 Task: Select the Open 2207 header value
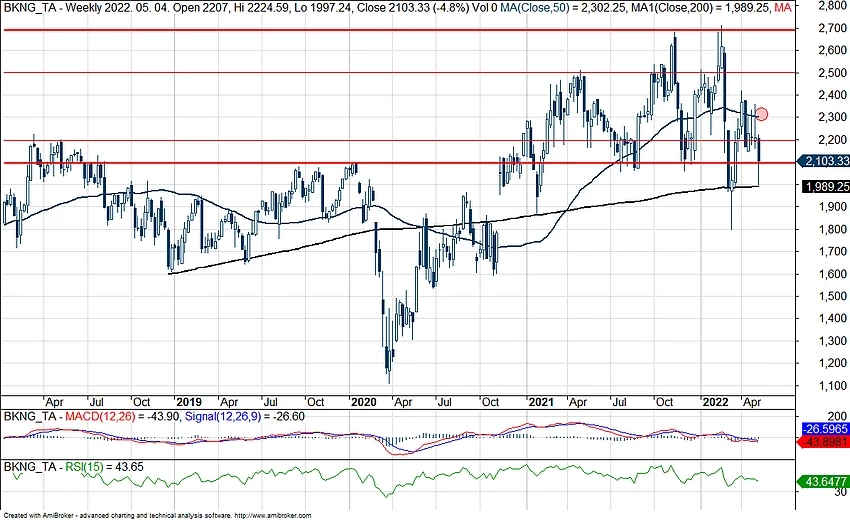pos(202,8)
